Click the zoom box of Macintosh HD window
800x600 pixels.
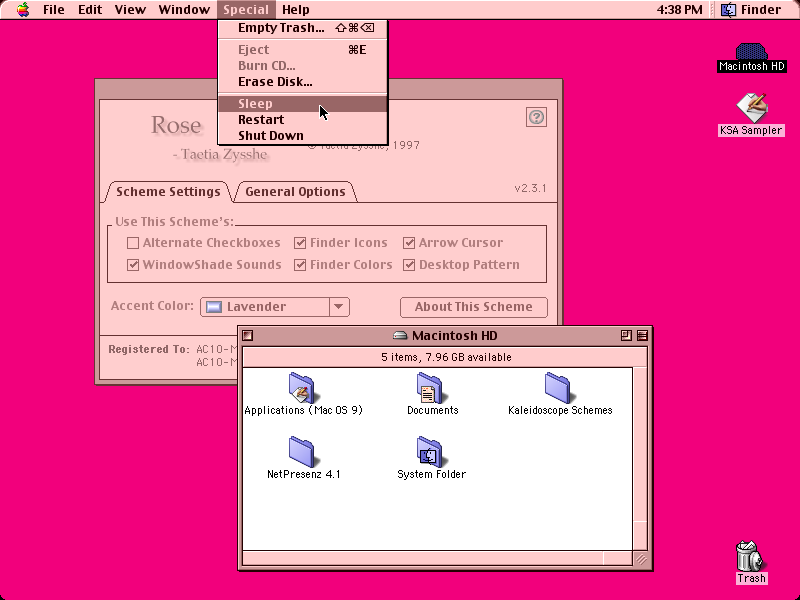pyautogui.click(x=626, y=335)
